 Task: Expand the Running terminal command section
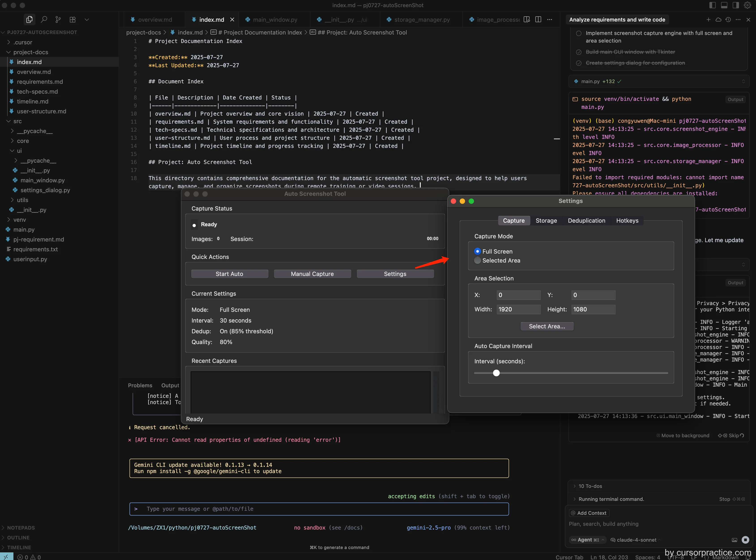(x=611, y=499)
